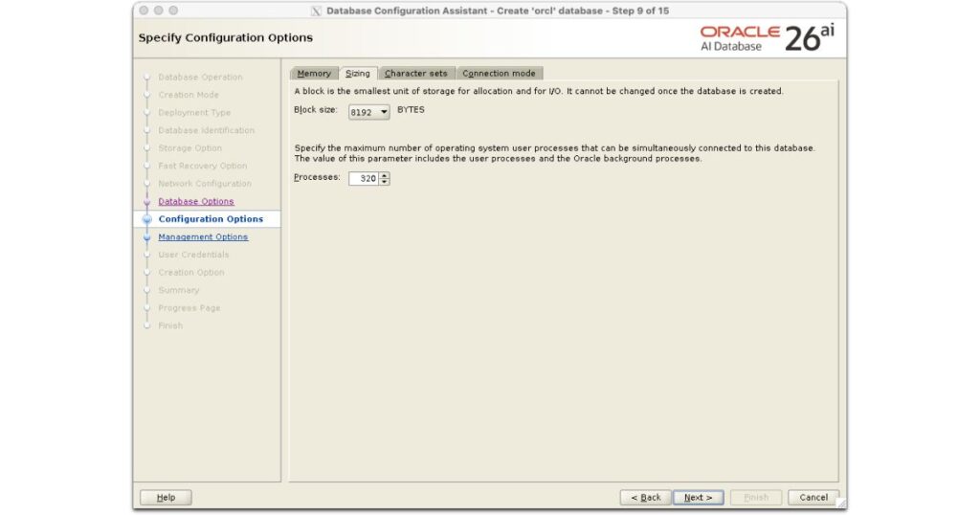Viewport: 980px width, 515px height.
Task: Decrease Processes value with down arrow
Action: click(x=385, y=182)
